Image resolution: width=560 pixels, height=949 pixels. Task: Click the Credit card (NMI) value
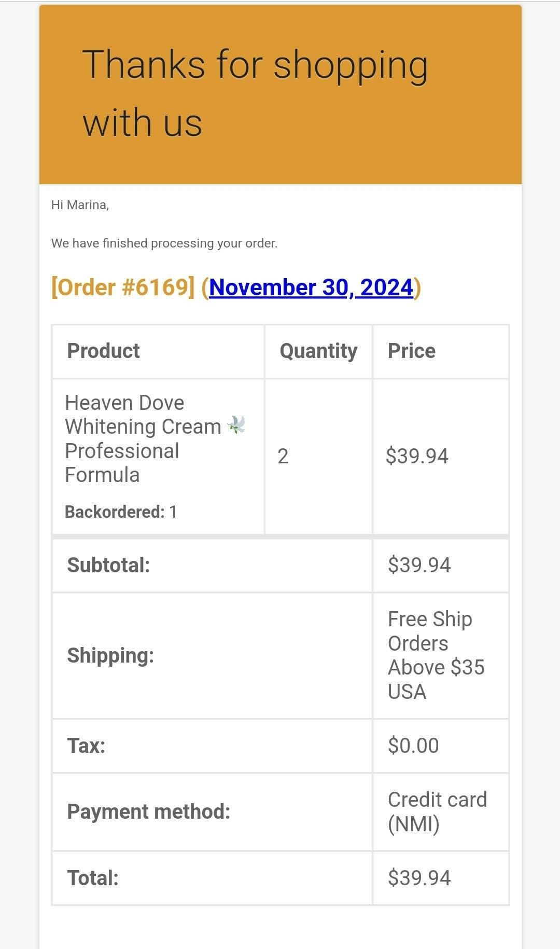tap(437, 812)
